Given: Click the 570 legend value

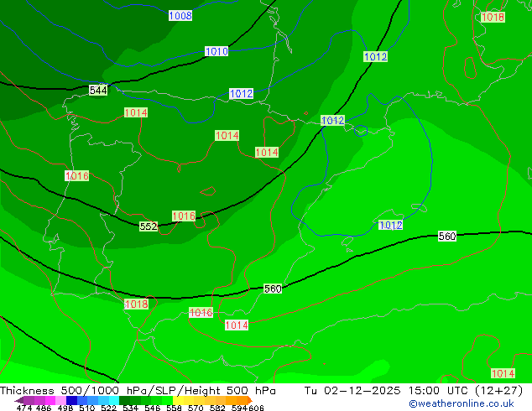Looking at the screenshot, I should (x=196, y=408).
